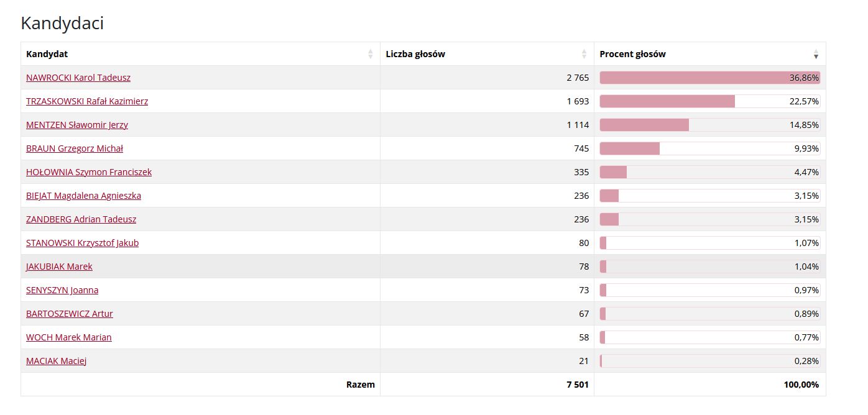Toggle Procent głosów sort arrow
The width and height of the screenshot is (868, 415).
816,55
